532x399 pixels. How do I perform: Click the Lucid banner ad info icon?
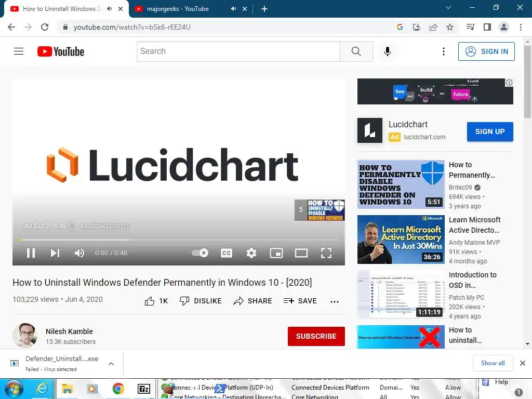pos(509,83)
